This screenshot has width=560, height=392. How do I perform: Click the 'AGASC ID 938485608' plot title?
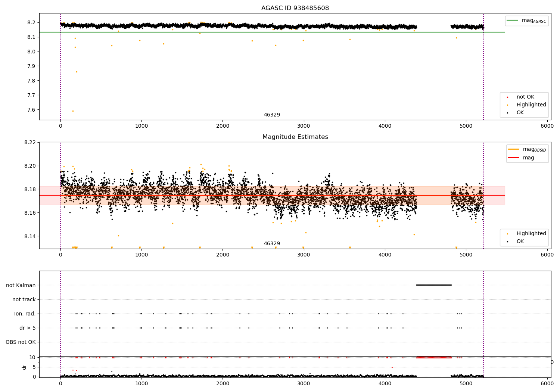pyautogui.click(x=295, y=8)
